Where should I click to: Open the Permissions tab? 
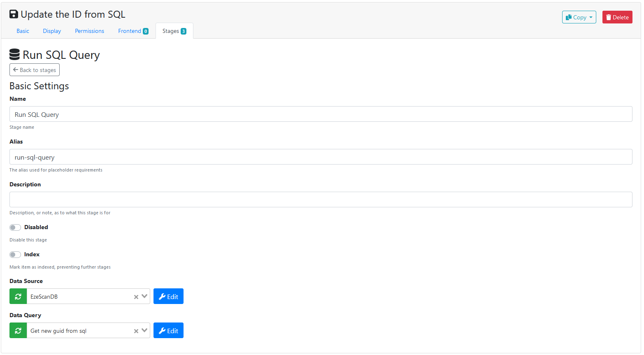click(89, 31)
